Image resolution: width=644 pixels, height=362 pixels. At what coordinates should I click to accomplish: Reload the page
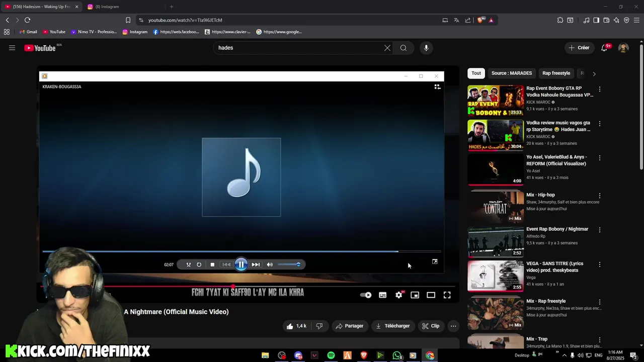[x=27, y=20]
